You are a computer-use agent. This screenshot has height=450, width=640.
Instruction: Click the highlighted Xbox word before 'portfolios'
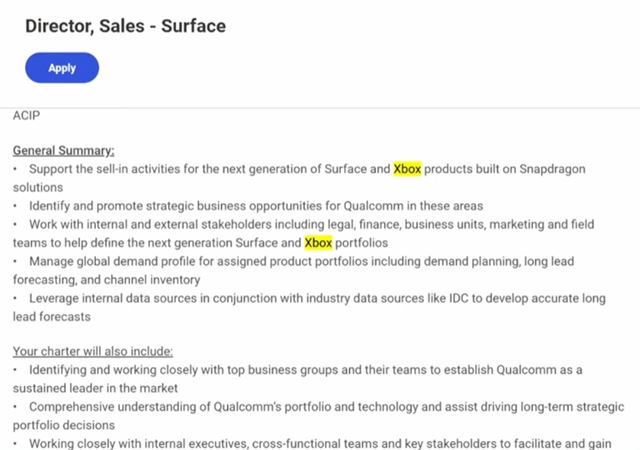tap(318, 242)
